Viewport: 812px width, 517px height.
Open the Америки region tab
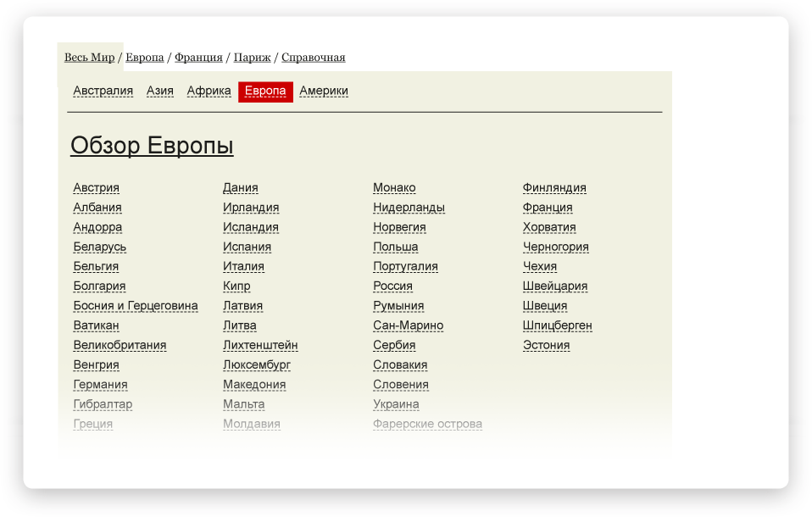[x=323, y=92]
